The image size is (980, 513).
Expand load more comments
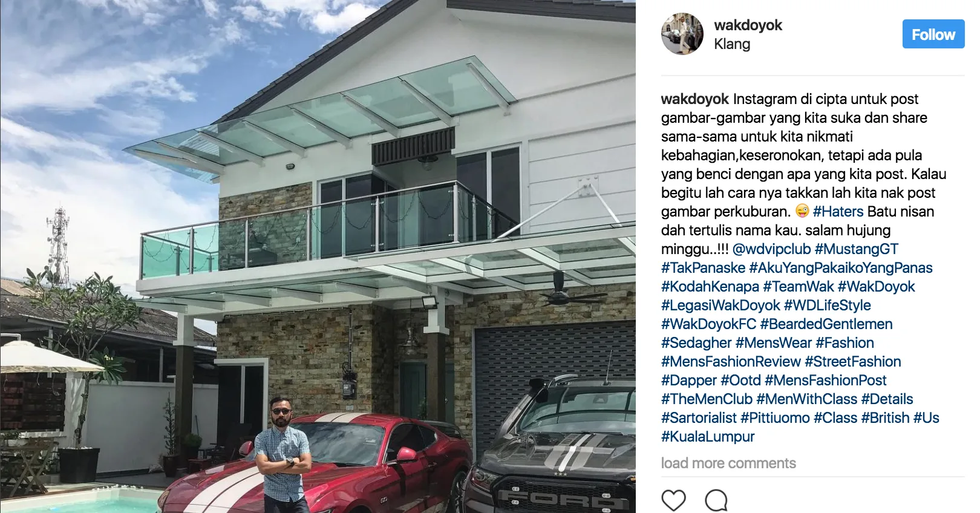728,463
